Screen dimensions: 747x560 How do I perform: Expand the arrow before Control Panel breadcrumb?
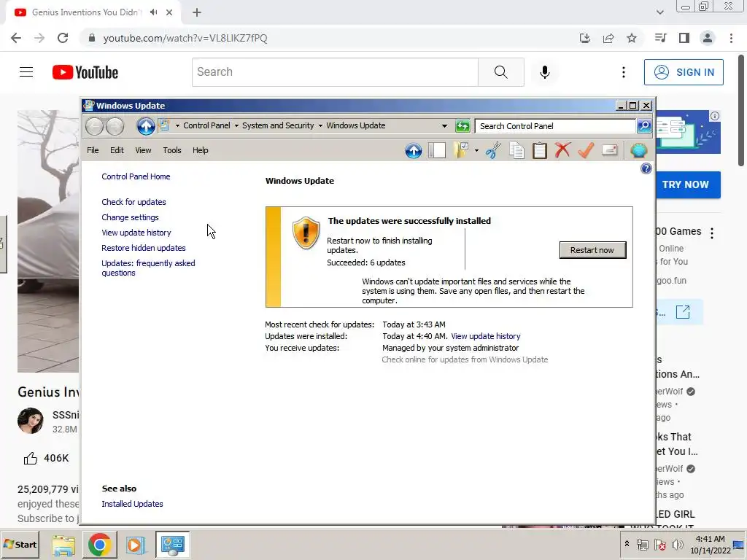point(177,125)
